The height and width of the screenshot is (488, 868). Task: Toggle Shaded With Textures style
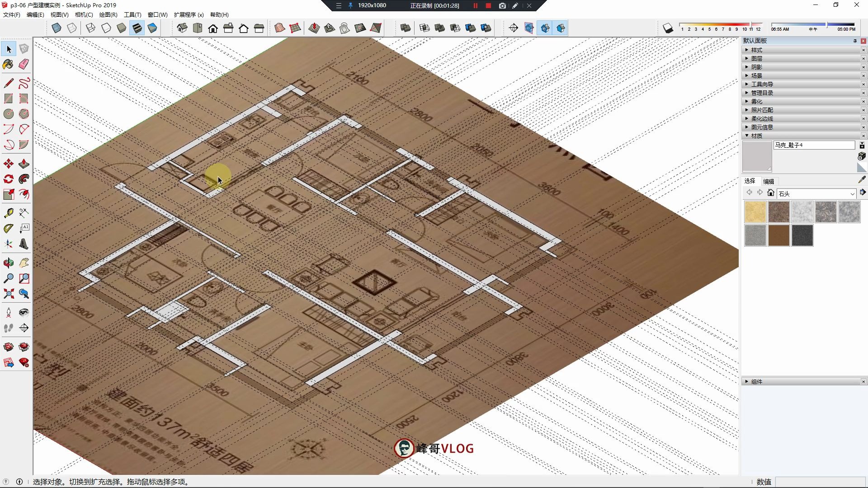137,28
